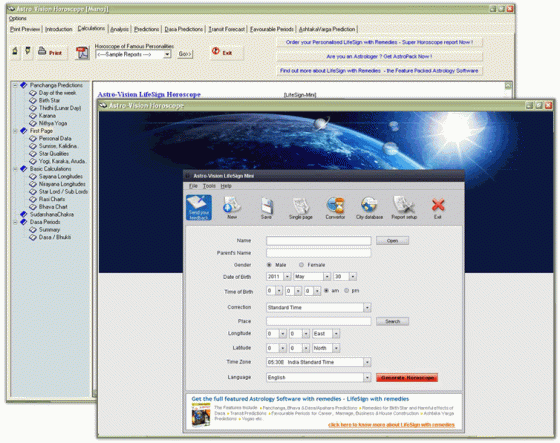The image size is (560, 443).
Task: Switch to the Favourable Periods tab
Action: [271, 29]
